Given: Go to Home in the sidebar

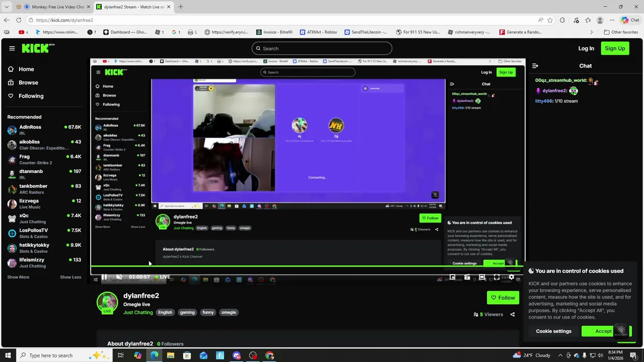Looking at the screenshot, I should [26, 69].
